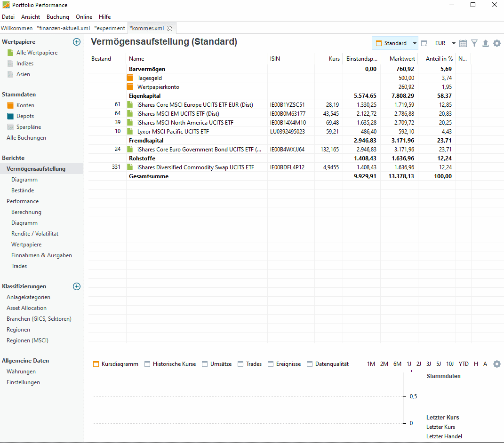504x443 pixels.
Task: Click green icon of iShares Core Euro Government Bond
Action: 130,149
